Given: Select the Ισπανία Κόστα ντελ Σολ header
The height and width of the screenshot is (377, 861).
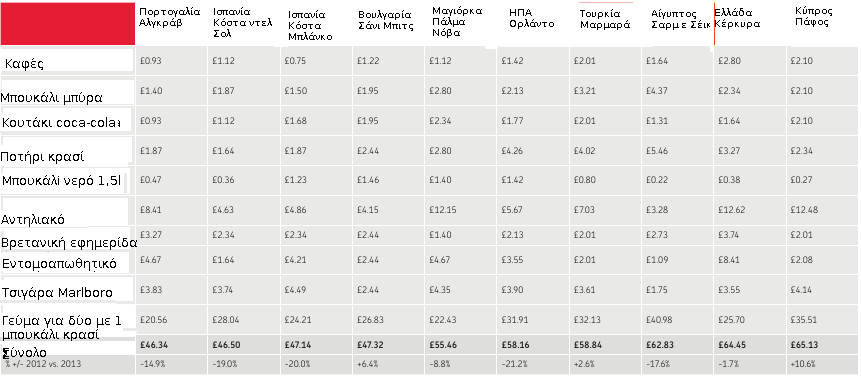Looking at the screenshot, I should click(x=243, y=22).
